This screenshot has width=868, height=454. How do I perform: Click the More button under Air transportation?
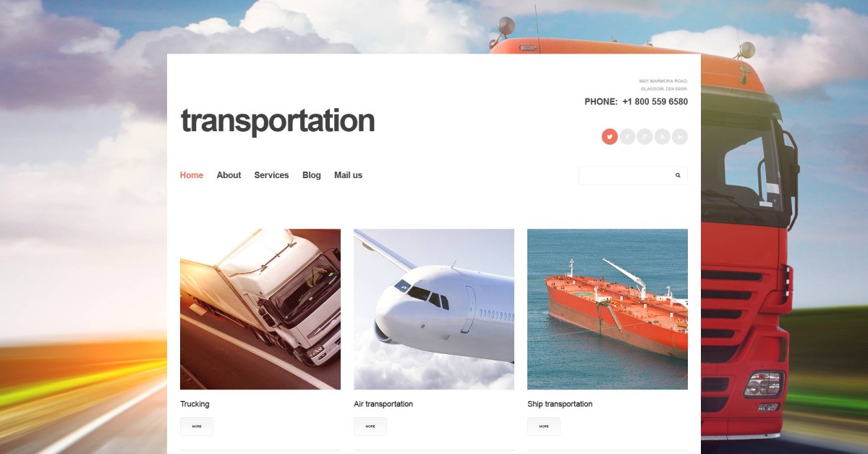(370, 426)
